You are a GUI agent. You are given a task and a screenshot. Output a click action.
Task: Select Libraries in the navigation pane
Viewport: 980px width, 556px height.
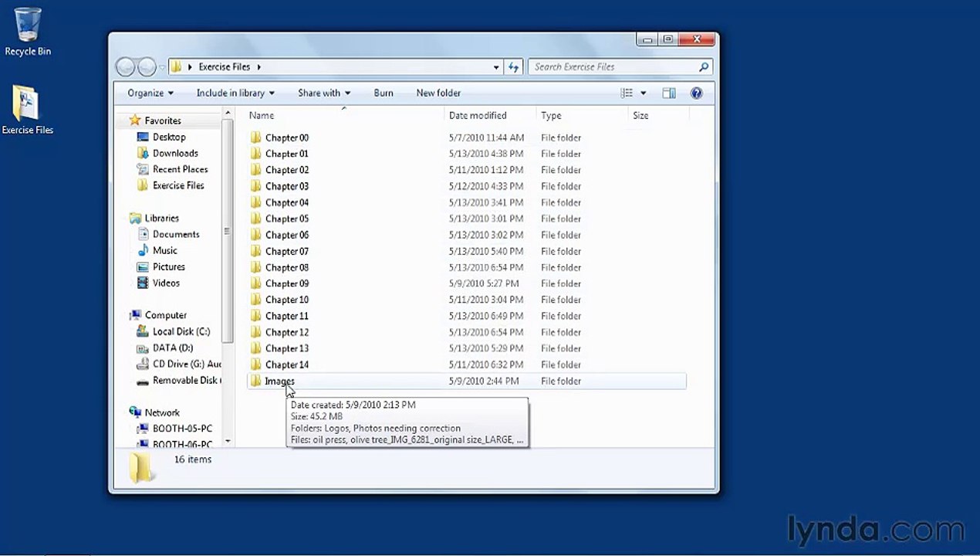tap(161, 218)
